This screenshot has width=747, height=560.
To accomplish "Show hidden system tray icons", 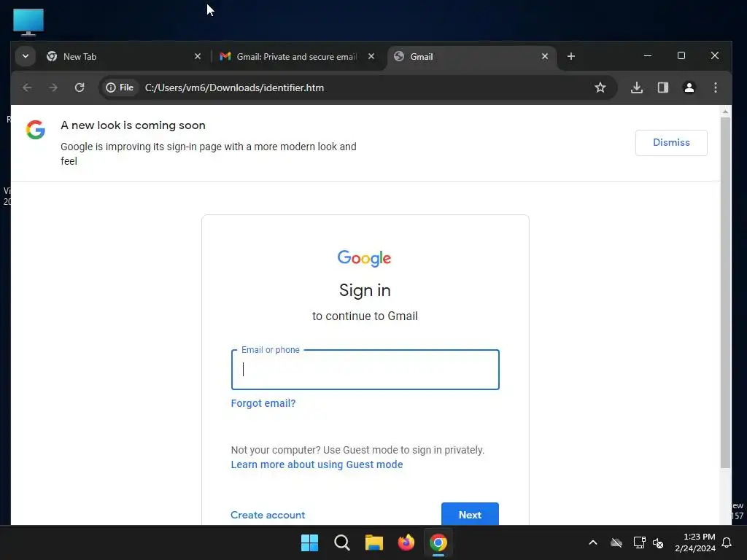I will [x=593, y=542].
